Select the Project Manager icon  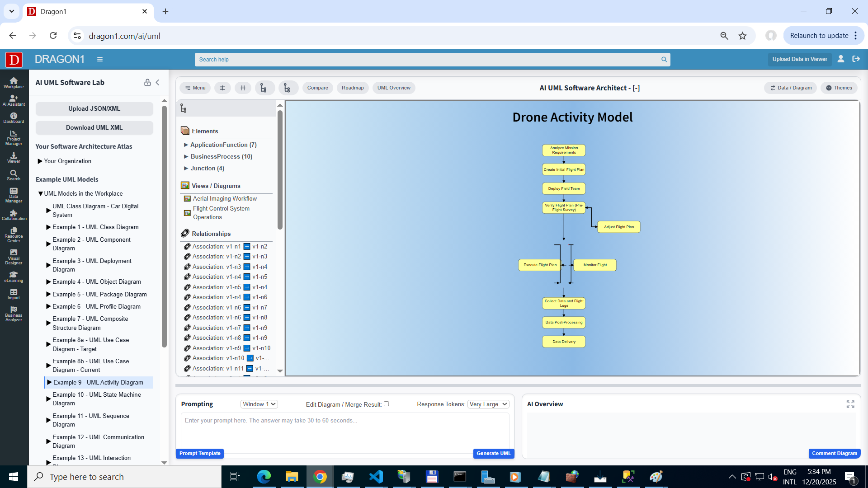click(x=14, y=137)
